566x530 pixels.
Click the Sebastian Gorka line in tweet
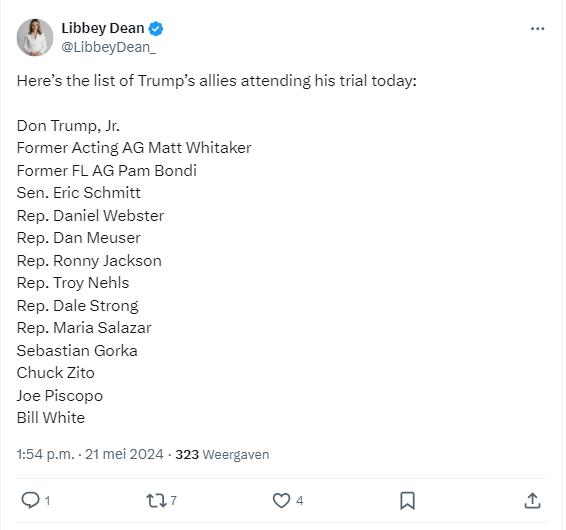point(77,351)
